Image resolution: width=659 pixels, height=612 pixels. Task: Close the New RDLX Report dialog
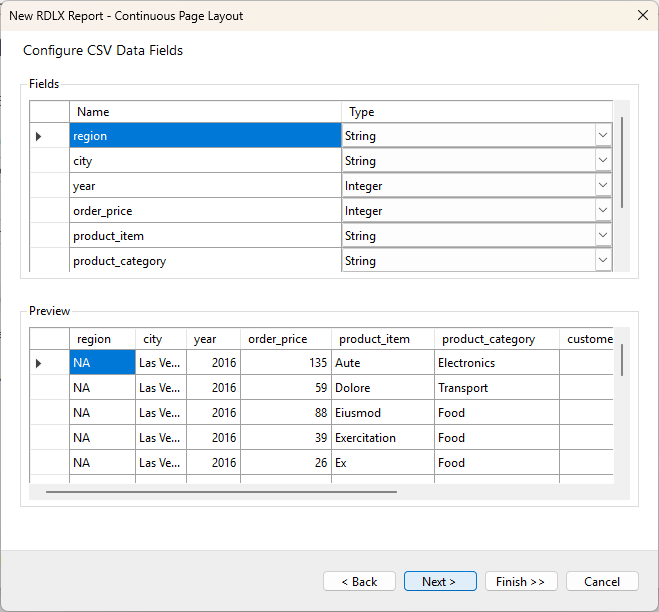[641, 15]
